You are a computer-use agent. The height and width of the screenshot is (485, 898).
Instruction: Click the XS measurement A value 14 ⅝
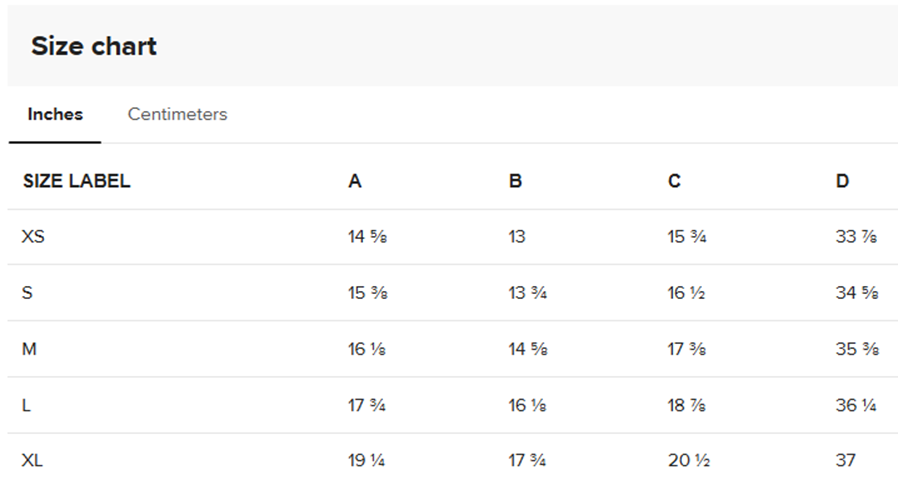(x=367, y=237)
